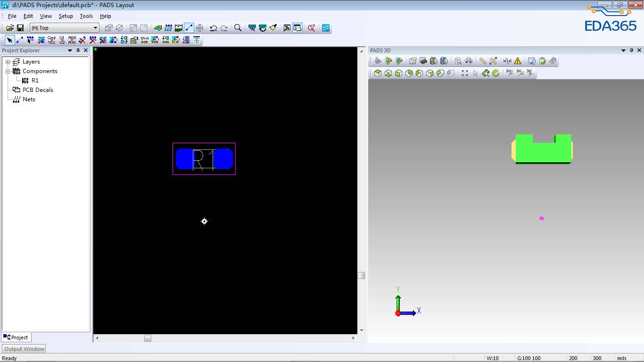The image size is (644, 362).
Task: Open the Dimensioning Toolbar from the main toolbar
Action: (x=179, y=28)
